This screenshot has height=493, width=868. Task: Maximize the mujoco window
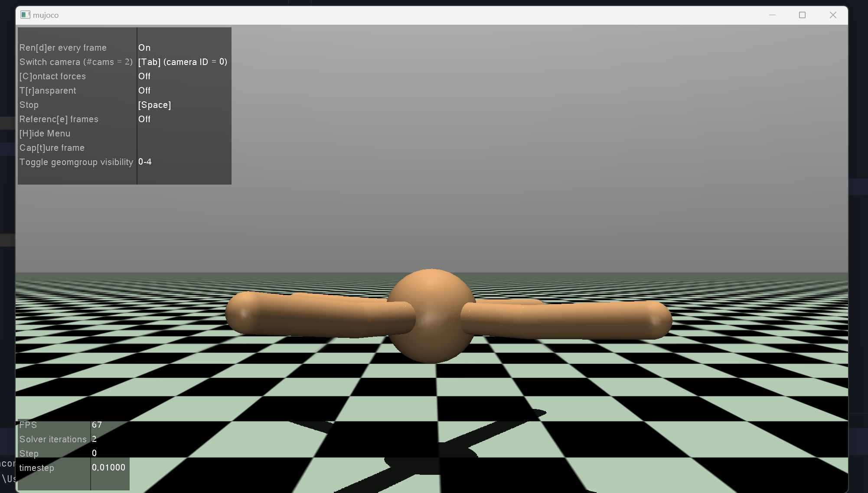pyautogui.click(x=802, y=15)
